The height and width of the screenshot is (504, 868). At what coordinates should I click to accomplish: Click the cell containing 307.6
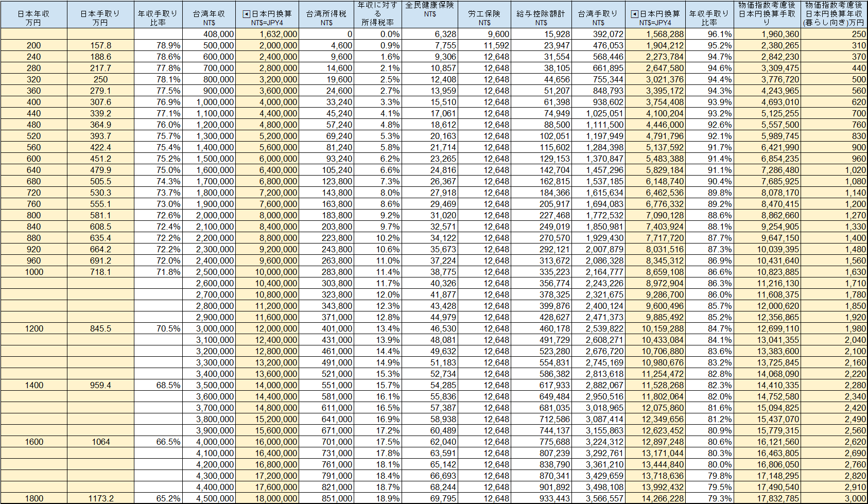click(100, 102)
